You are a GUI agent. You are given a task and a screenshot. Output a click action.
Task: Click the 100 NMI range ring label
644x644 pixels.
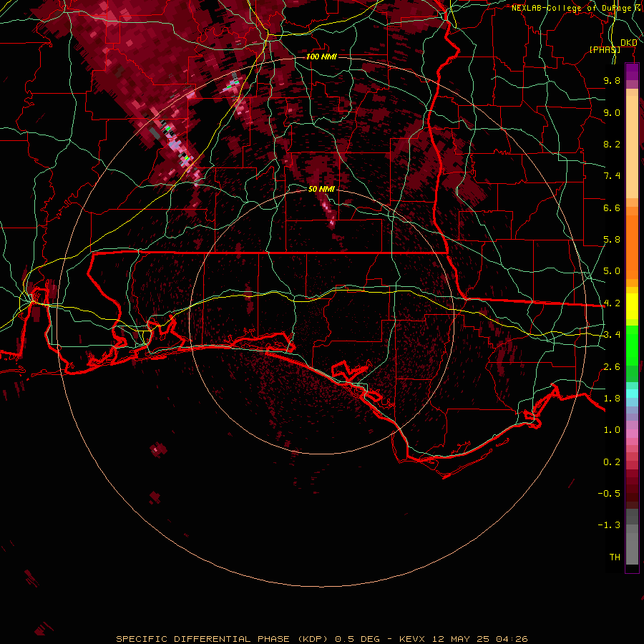point(321,57)
